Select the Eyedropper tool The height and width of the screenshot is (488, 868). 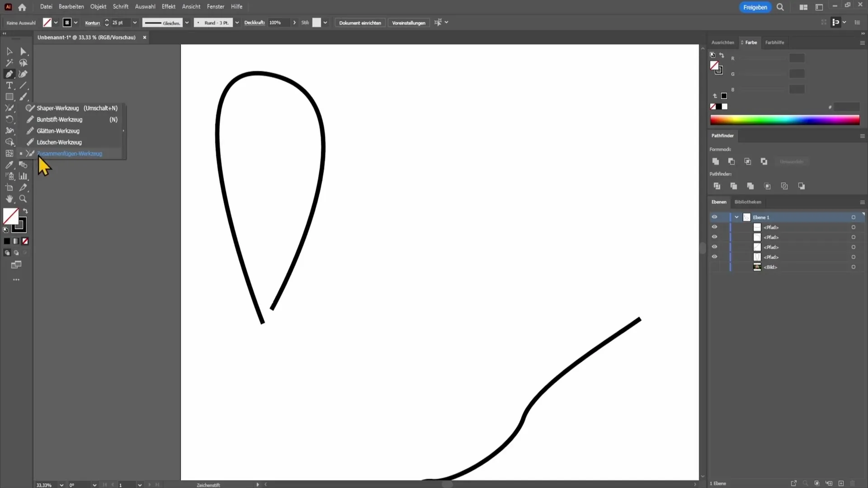[x=9, y=165]
